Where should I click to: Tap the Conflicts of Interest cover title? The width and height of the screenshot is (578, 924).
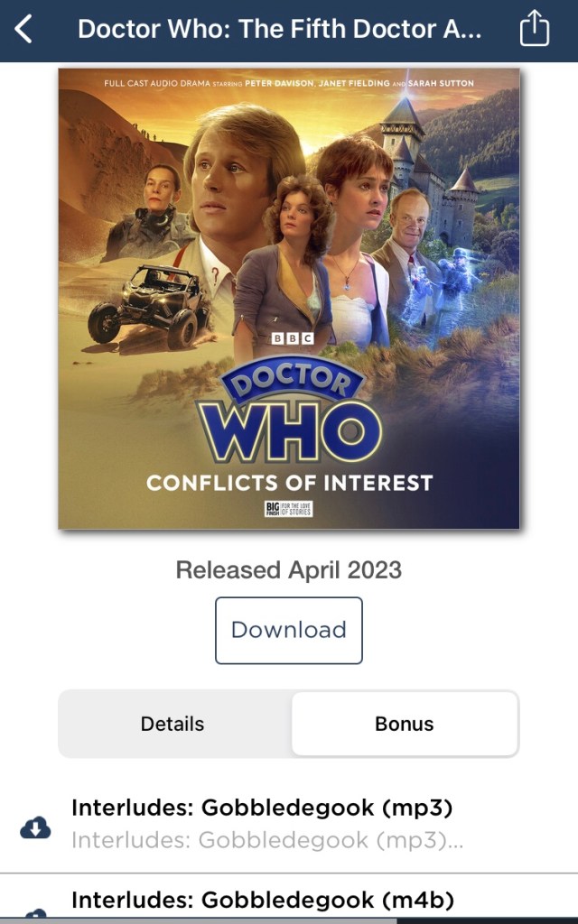290,484
